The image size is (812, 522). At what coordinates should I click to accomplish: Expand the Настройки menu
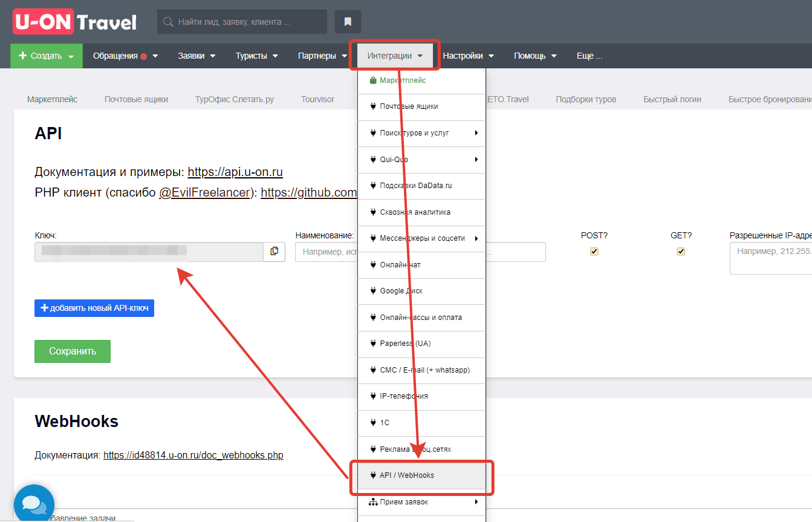pyautogui.click(x=469, y=56)
